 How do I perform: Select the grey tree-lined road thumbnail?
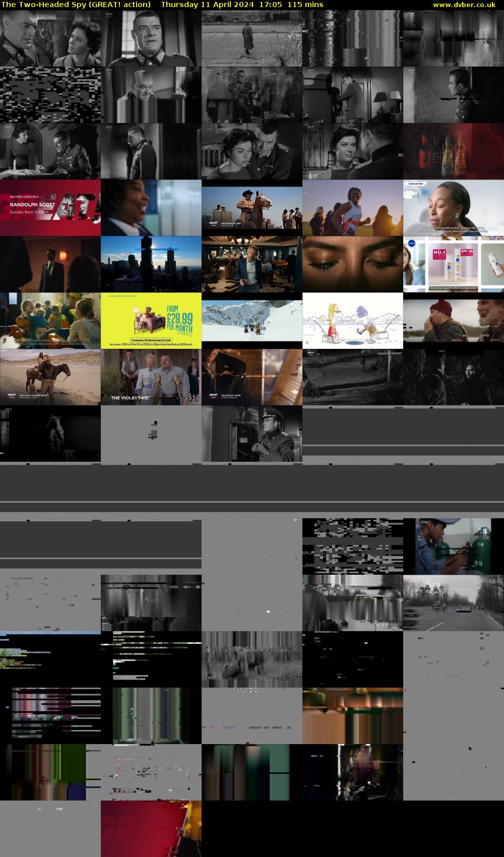[454, 603]
